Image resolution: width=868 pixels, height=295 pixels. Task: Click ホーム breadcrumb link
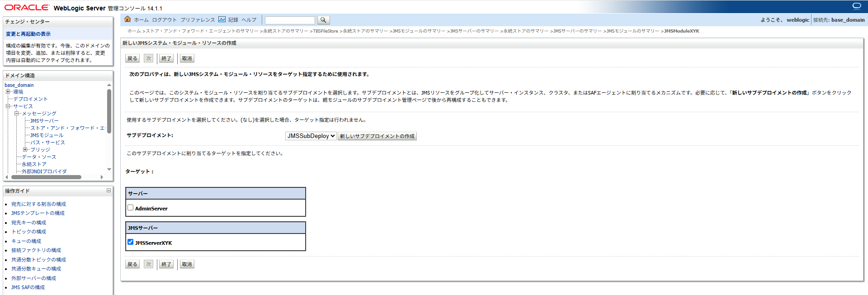tap(134, 31)
